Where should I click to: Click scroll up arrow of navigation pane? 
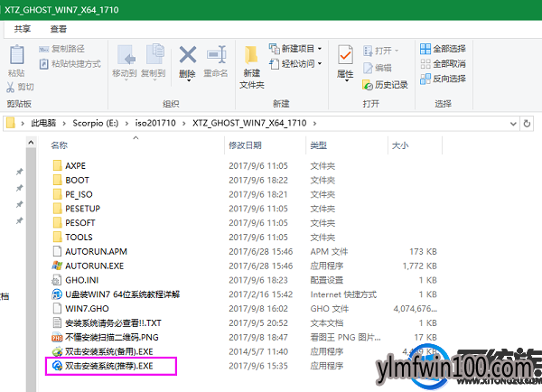click(31, 143)
